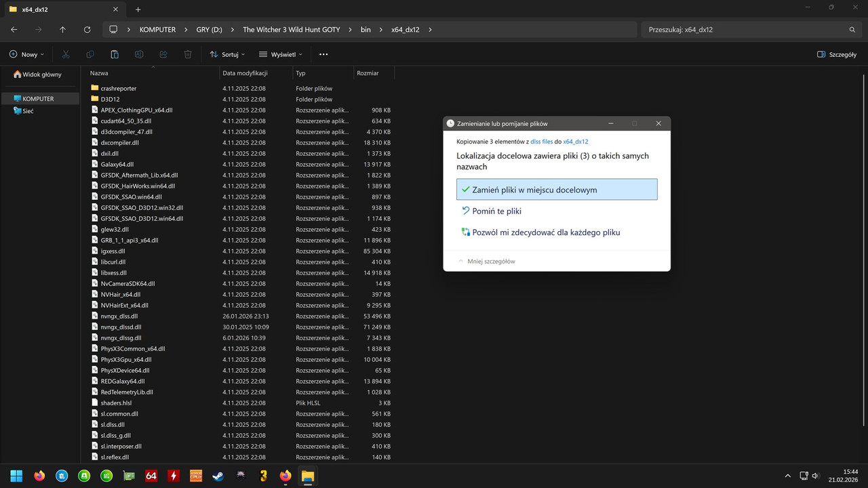This screenshot has width=868, height=488.
Task: Choose Pozwól mi zdecydować dla każdego pliku
Action: (557, 232)
